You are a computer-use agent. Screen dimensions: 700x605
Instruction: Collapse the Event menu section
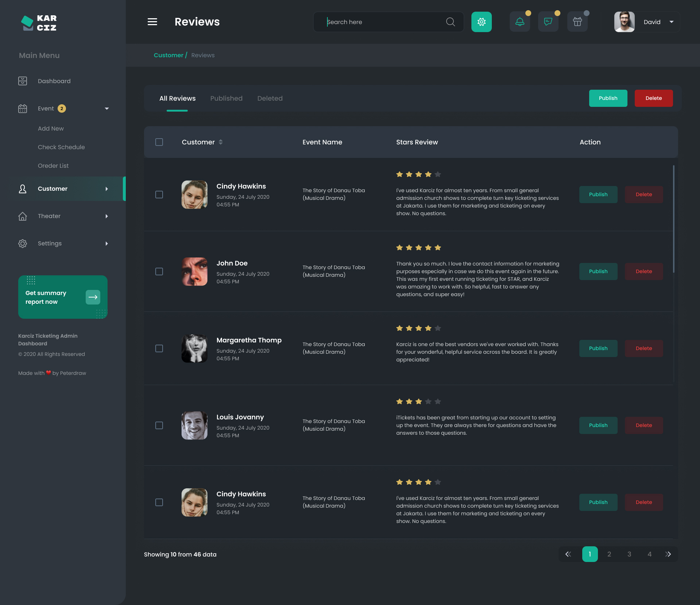pos(106,108)
